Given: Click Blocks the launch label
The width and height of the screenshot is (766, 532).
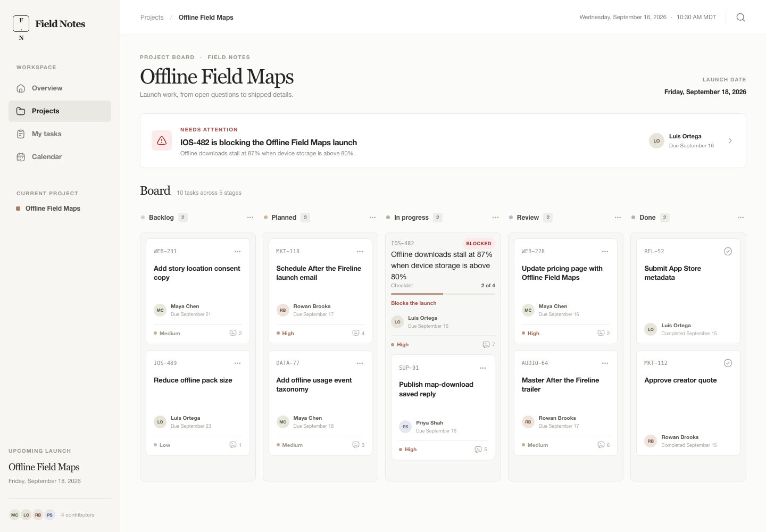Looking at the screenshot, I should (414, 303).
